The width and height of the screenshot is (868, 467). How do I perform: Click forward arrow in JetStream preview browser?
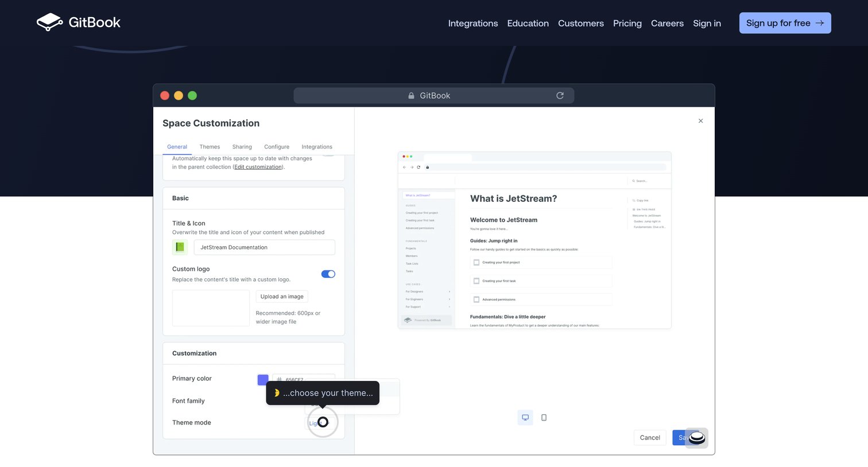[x=412, y=168]
